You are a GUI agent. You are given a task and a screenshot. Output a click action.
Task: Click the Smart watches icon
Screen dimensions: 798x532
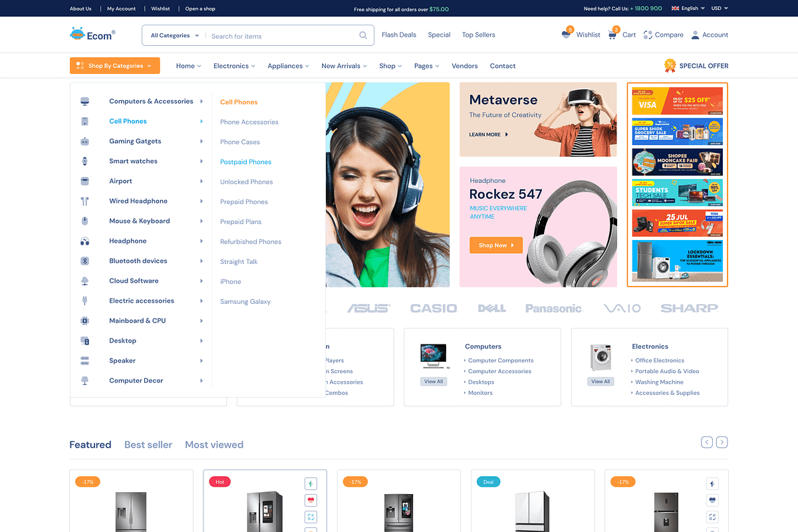(x=84, y=161)
